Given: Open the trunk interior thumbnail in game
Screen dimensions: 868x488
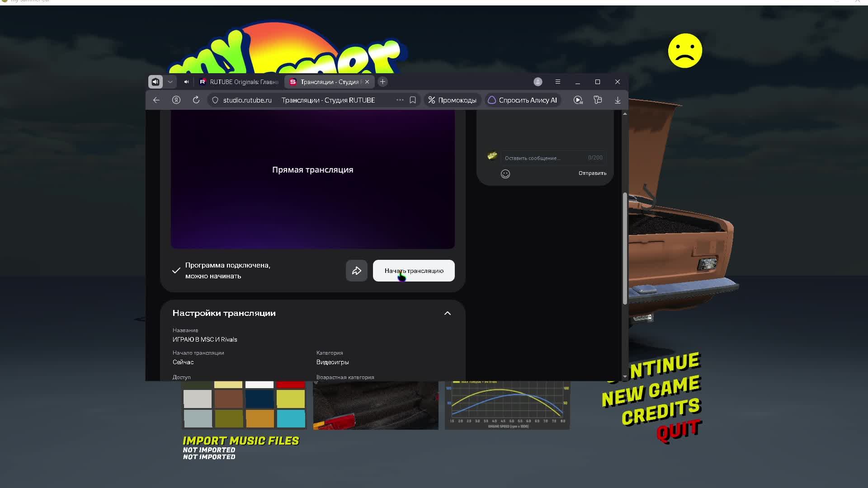Looking at the screenshot, I should [376, 405].
